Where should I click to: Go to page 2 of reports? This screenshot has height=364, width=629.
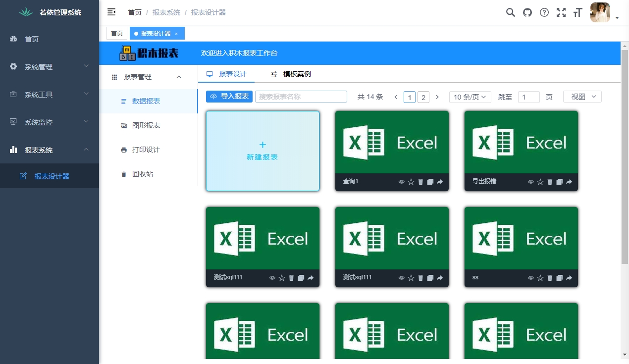click(423, 97)
